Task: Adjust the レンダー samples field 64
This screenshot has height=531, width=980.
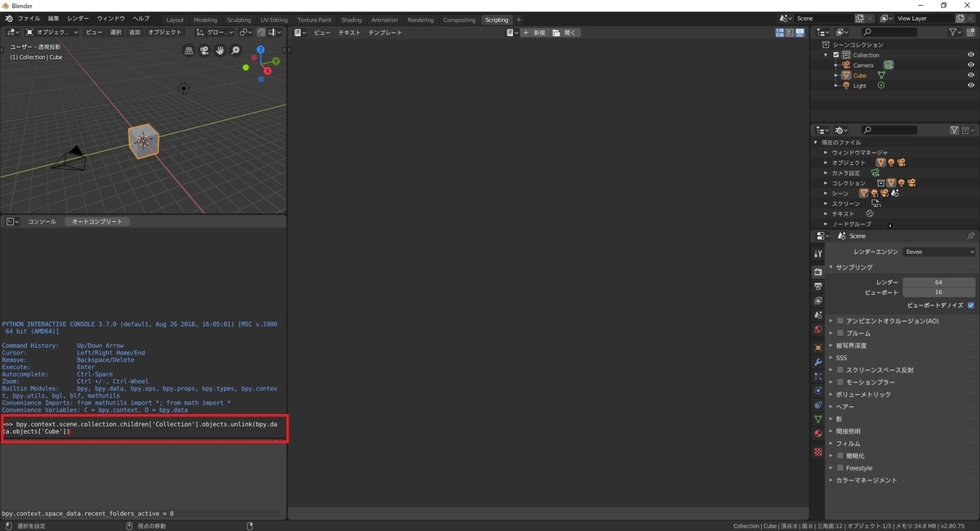Action: point(939,282)
